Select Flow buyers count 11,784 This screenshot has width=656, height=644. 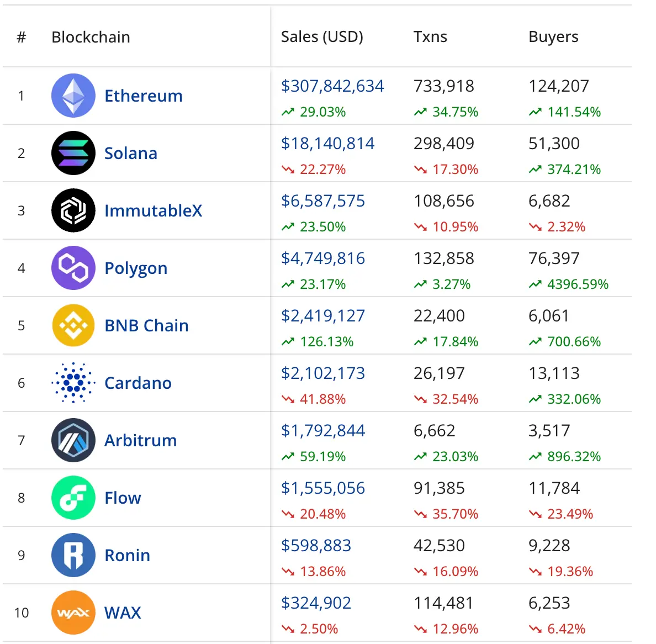coord(554,488)
